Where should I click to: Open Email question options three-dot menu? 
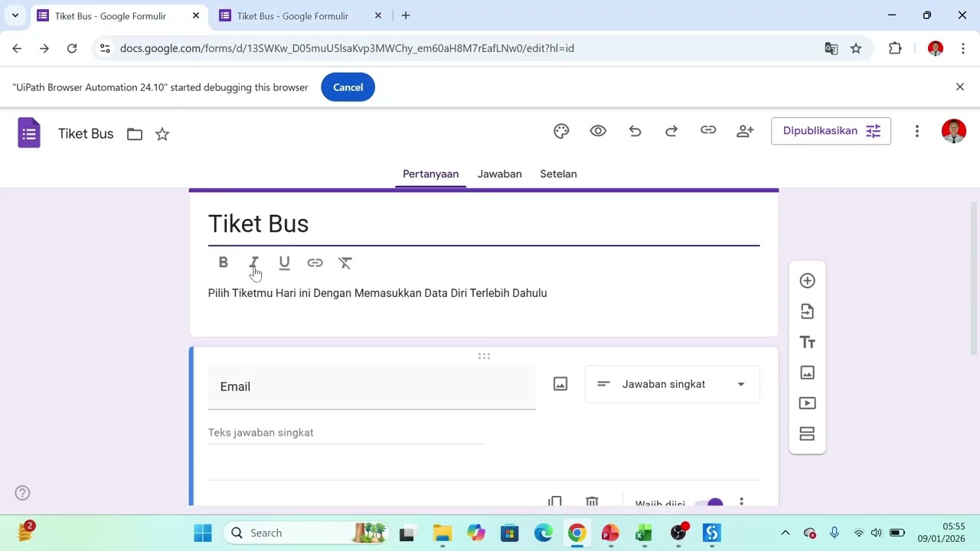(x=741, y=503)
